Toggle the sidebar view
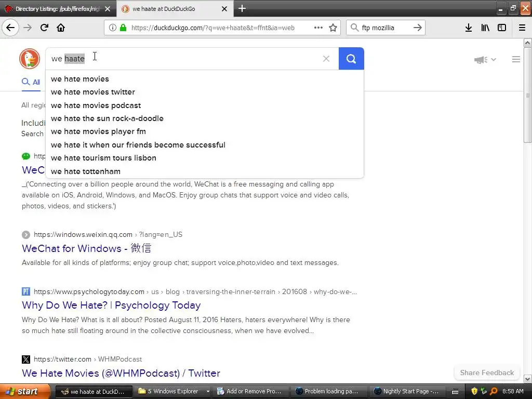 [x=502, y=28]
